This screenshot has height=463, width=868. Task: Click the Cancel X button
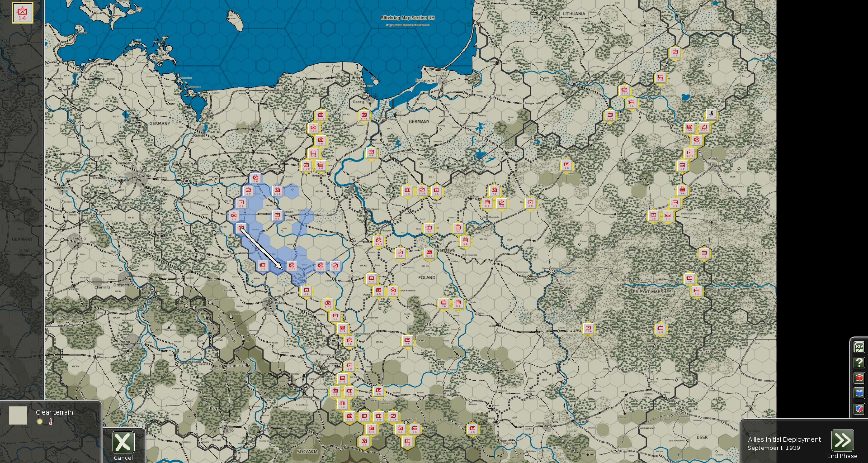click(123, 442)
